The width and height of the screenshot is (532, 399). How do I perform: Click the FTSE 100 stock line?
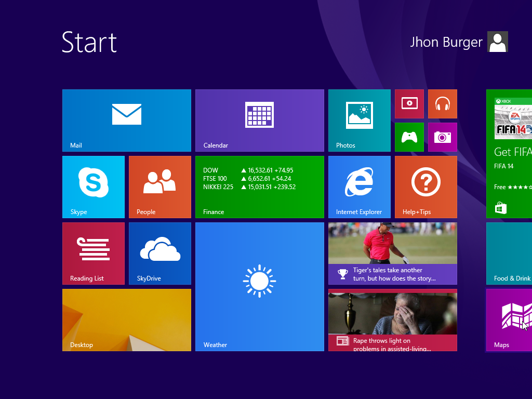pos(247,179)
